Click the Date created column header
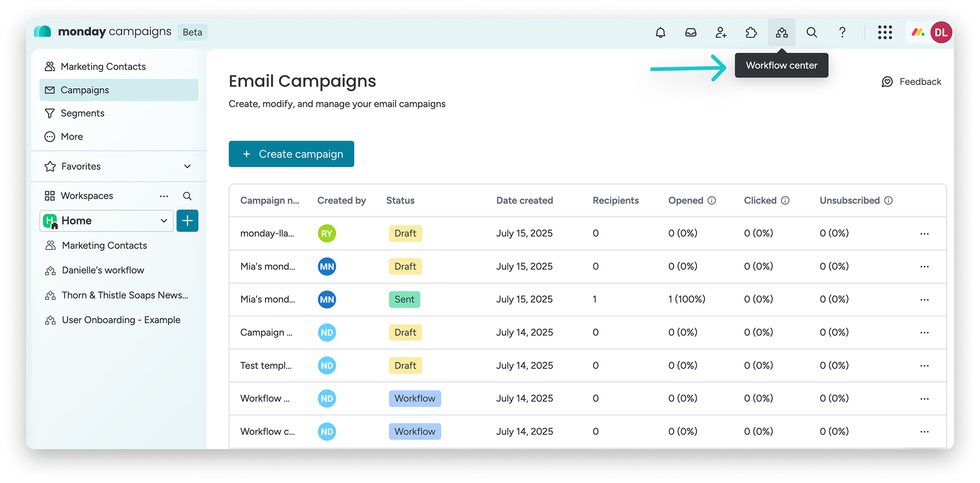Viewport: 980px width, 483px height. [524, 201]
